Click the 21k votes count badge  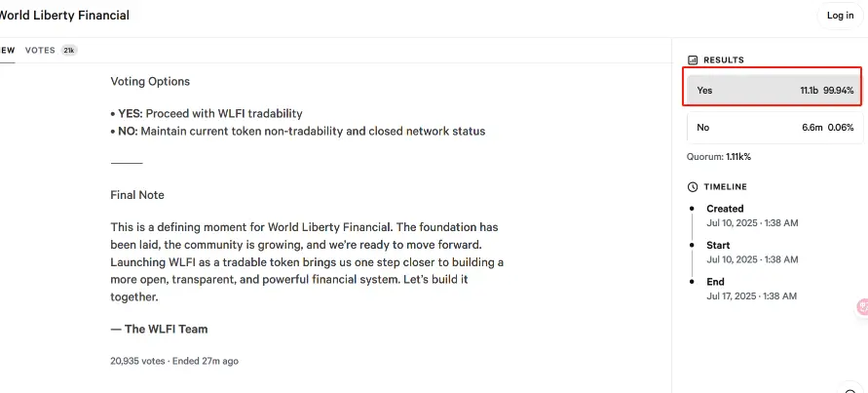click(69, 50)
